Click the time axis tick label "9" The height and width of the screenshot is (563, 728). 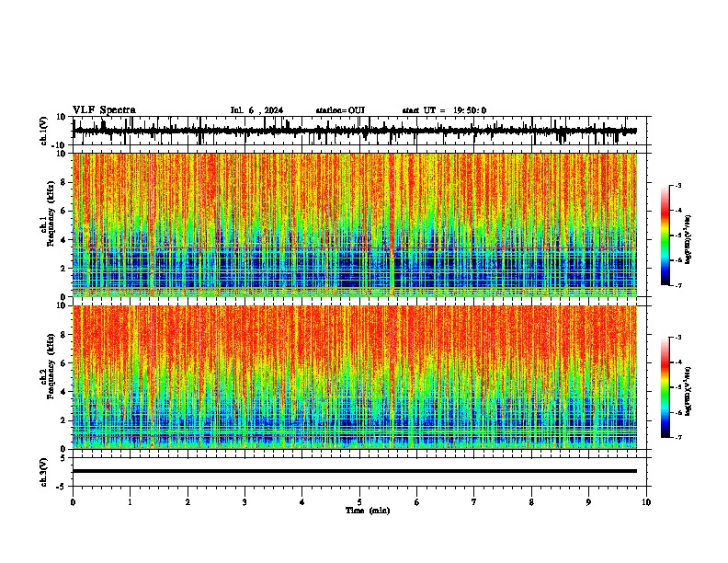click(x=588, y=502)
